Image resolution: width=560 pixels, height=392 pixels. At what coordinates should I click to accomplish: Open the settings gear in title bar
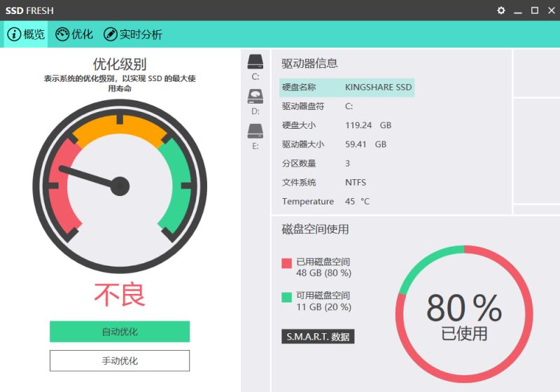coord(501,10)
